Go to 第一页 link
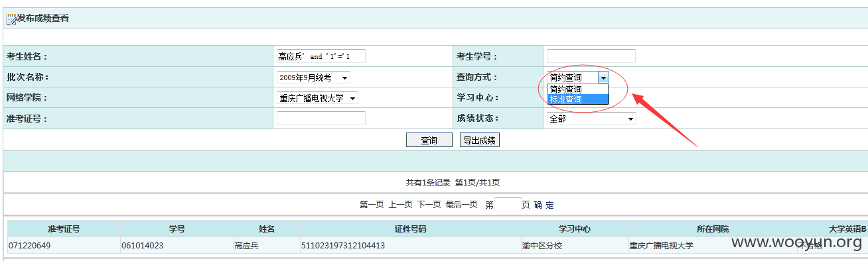The height and width of the screenshot is (261, 868). click(x=372, y=205)
